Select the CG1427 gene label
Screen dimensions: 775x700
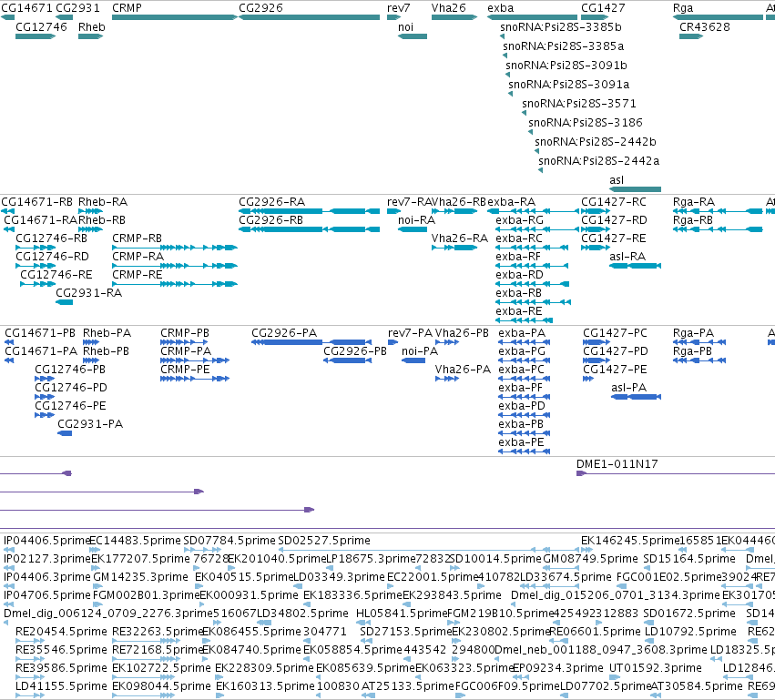603,8
